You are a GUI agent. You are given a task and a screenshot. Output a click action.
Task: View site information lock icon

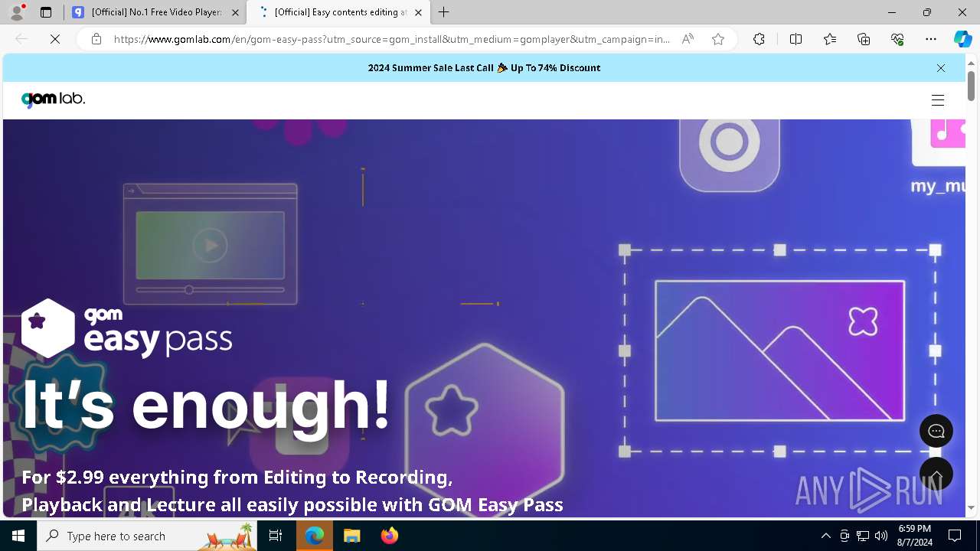96,39
